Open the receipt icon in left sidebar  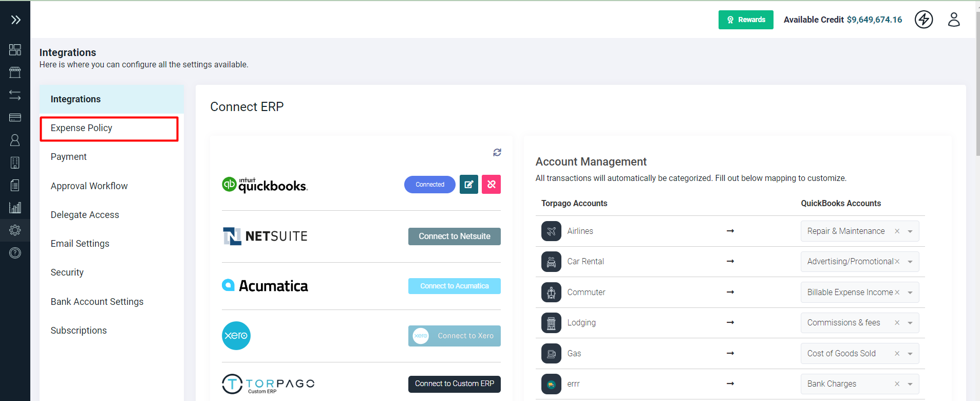(x=15, y=185)
